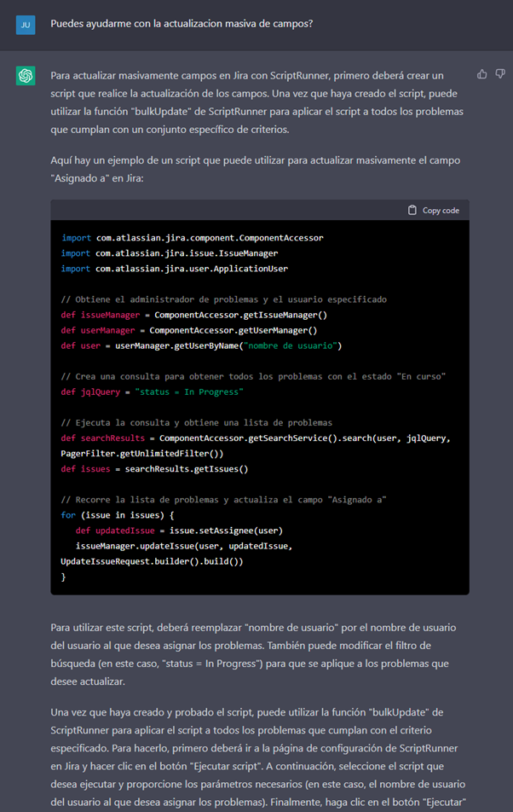The width and height of the screenshot is (513, 812).
Task: Click the def issueManager code line
Action: 194,315
